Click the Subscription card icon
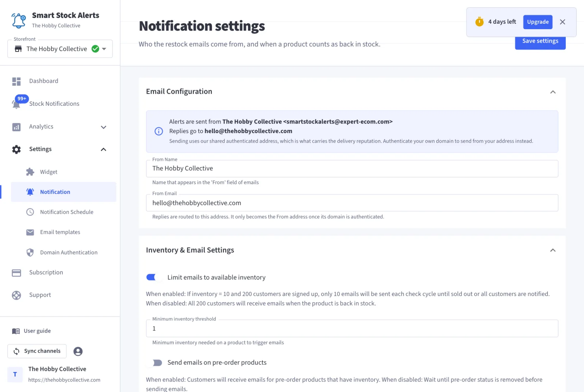Screen dimensions: 584x392 16,273
